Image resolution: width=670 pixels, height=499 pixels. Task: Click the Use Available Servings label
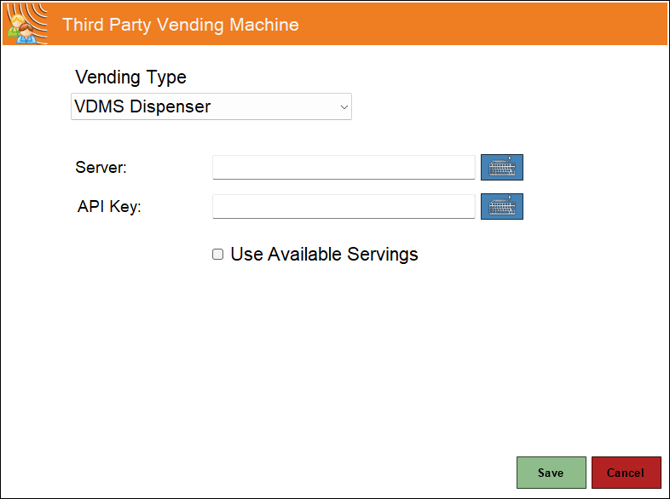tap(324, 254)
